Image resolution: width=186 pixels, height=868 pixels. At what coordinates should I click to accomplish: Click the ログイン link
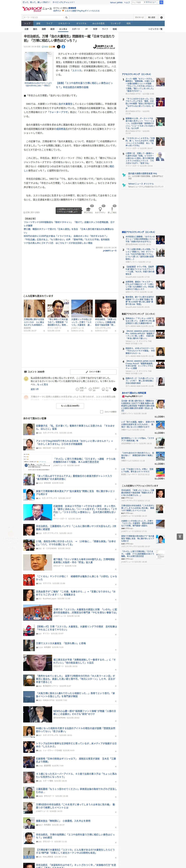57,11
